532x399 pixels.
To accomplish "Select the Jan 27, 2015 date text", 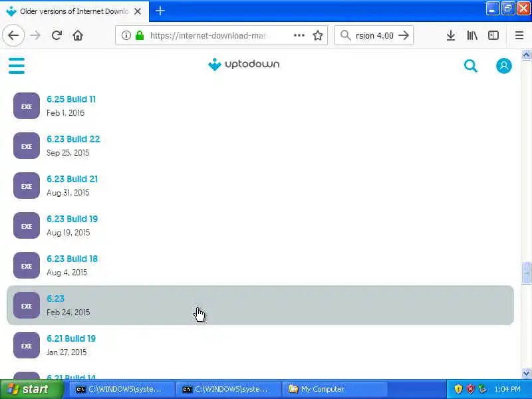I will 66,352.
